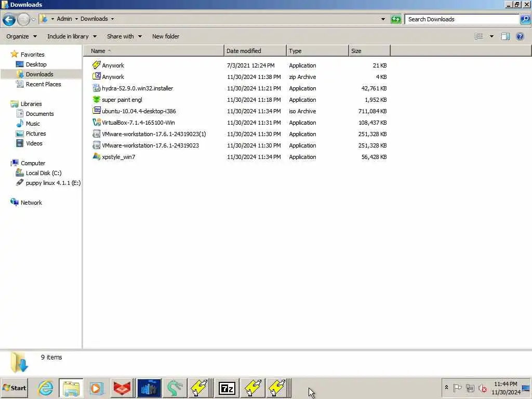Viewport: 532px width, 399px height.
Task: Open Local Disk (C:)
Action: tap(44, 173)
